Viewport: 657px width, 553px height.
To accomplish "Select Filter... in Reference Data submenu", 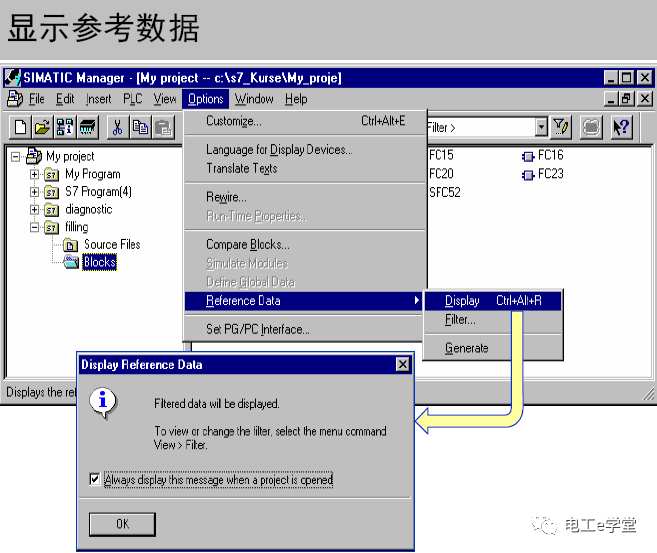I will [493, 320].
